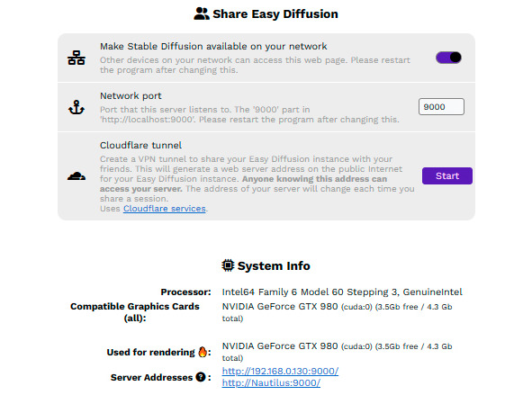Click the network icon beside Make Stable Diffusion available

tap(77, 58)
